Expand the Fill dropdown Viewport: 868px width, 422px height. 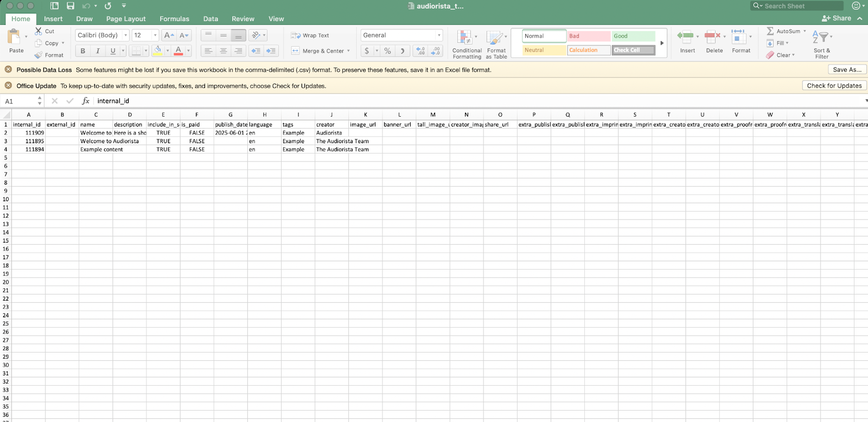tap(787, 43)
